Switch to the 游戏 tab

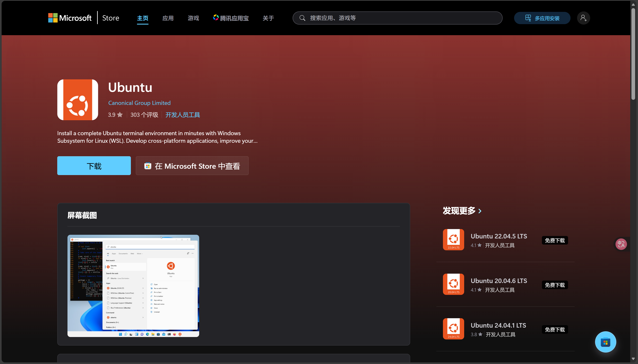point(193,18)
